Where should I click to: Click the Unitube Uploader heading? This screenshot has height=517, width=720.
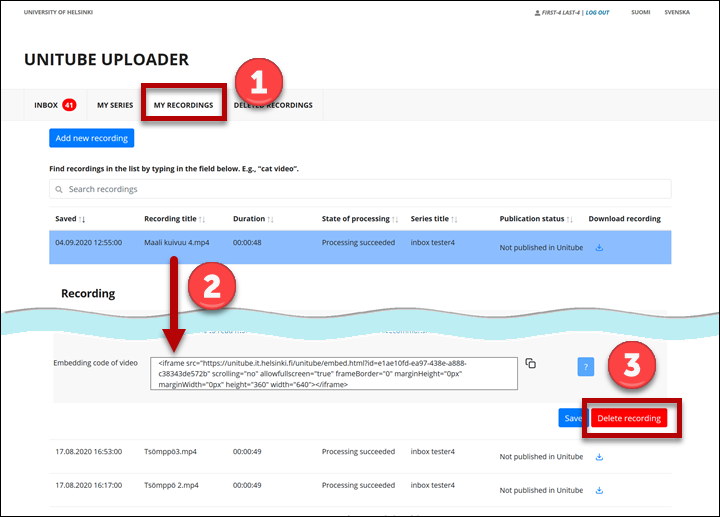[x=107, y=60]
